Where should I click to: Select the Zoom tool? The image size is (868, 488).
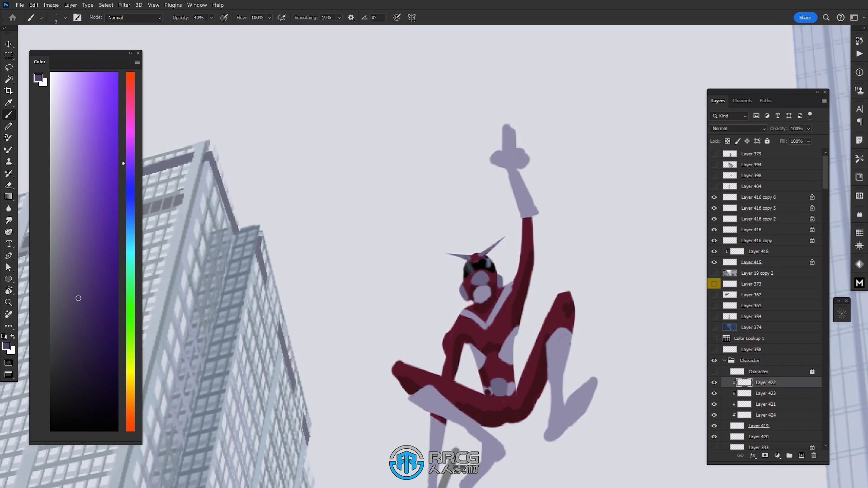(9, 302)
